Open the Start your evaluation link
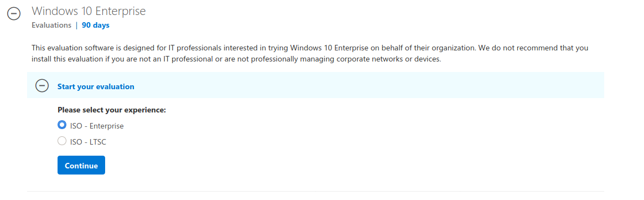This screenshot has width=644, height=200. pos(96,86)
